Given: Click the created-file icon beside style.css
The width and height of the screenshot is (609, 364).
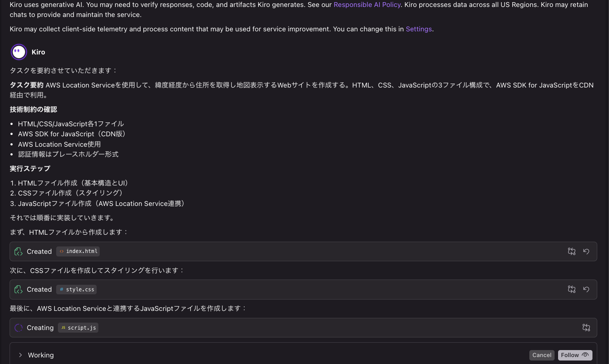Looking at the screenshot, I should point(18,289).
